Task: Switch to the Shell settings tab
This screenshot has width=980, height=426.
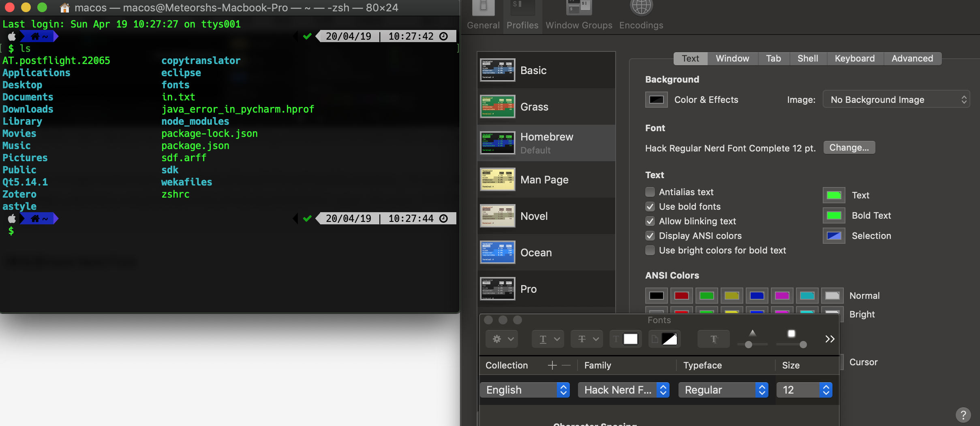Action: click(x=808, y=58)
